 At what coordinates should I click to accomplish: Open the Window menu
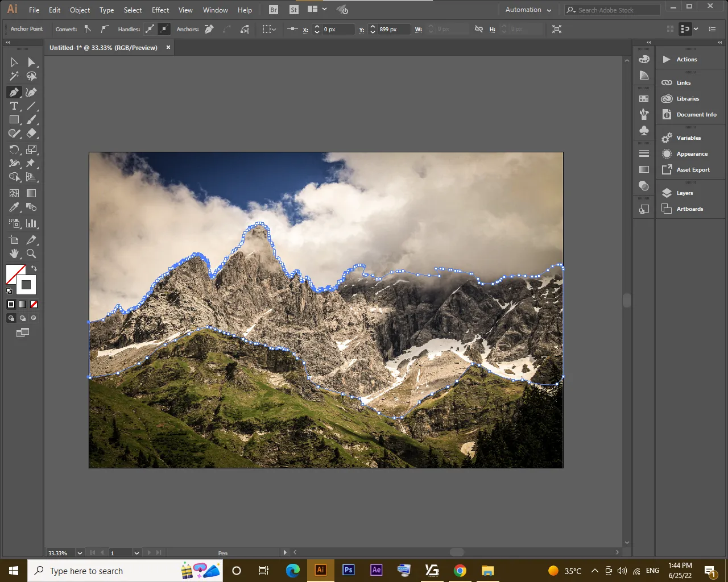pos(216,10)
